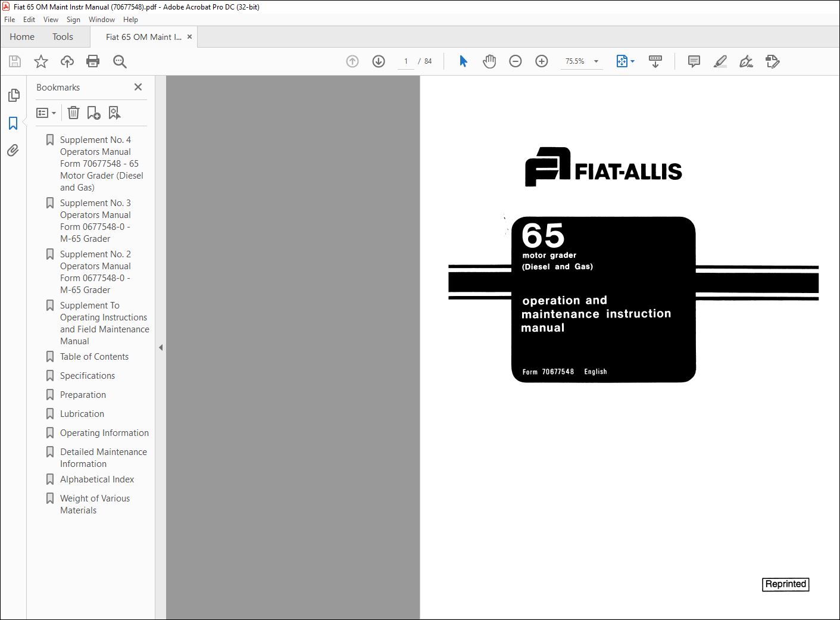Image resolution: width=840 pixels, height=620 pixels.
Task: Add the document to starred favorites
Action: (41, 61)
